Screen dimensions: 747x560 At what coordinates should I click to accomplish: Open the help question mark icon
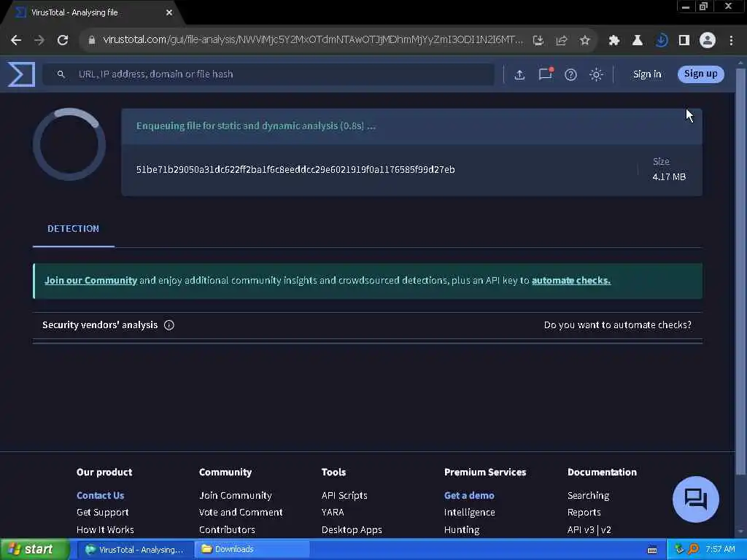(x=570, y=74)
